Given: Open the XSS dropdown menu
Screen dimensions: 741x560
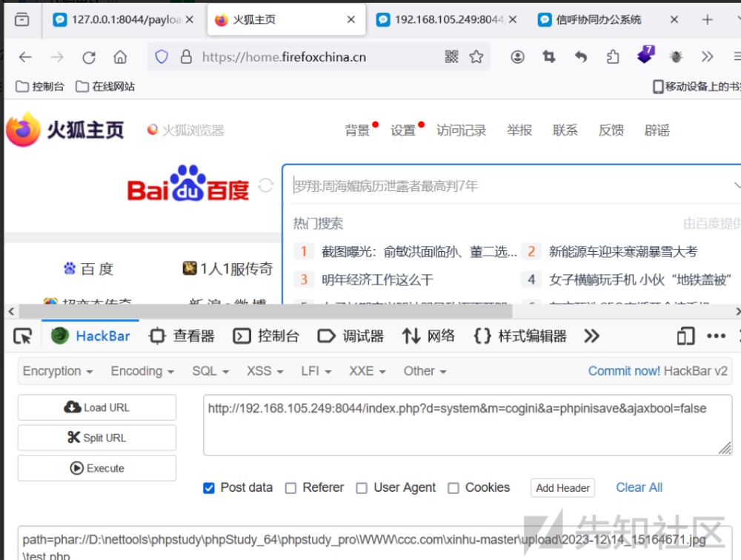Looking at the screenshot, I should point(265,371).
